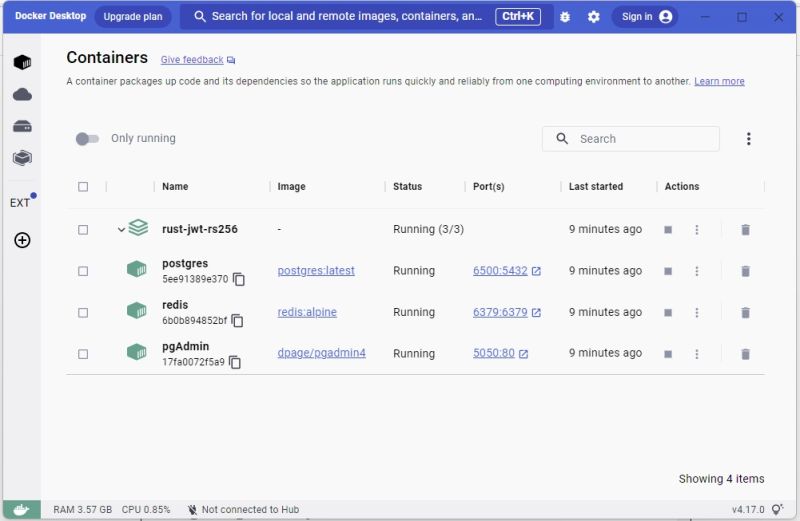Click the postgres container cube icon
The width and height of the screenshot is (800, 521).
pyautogui.click(x=137, y=268)
